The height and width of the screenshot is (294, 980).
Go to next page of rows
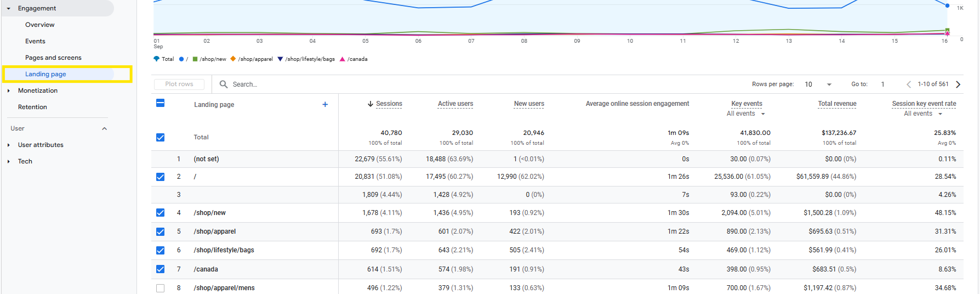[x=958, y=84]
